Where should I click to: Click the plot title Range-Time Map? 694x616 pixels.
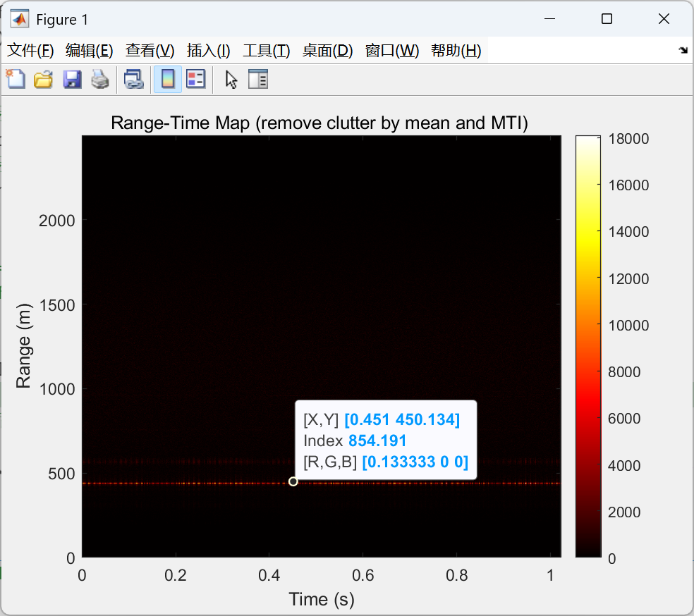pos(319,123)
